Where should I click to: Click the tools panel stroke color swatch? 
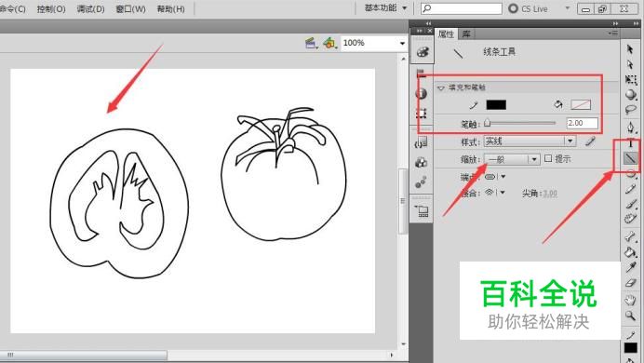click(630, 348)
